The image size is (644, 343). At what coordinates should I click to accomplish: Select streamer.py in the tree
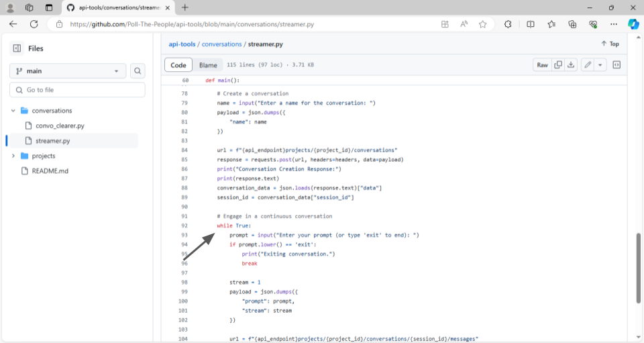tap(52, 141)
